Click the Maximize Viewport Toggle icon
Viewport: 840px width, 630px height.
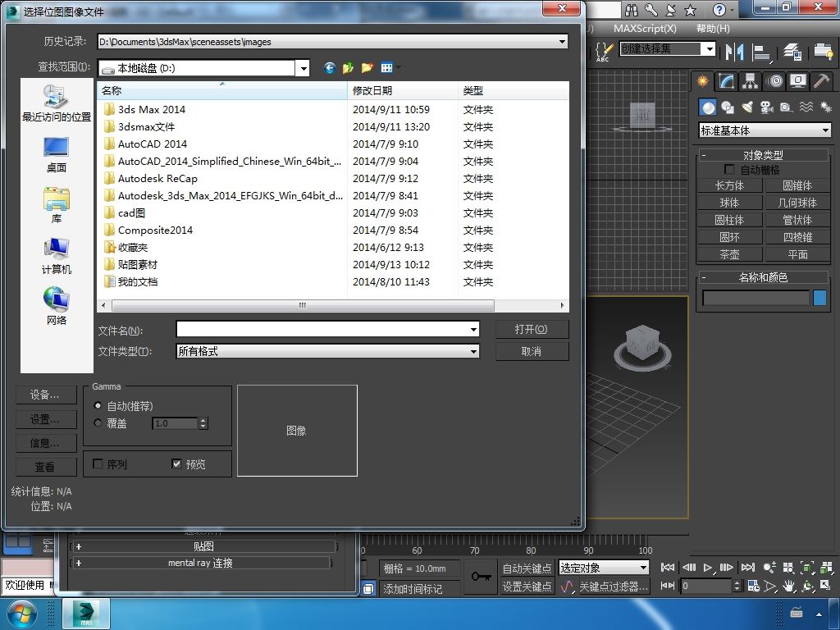point(825,586)
